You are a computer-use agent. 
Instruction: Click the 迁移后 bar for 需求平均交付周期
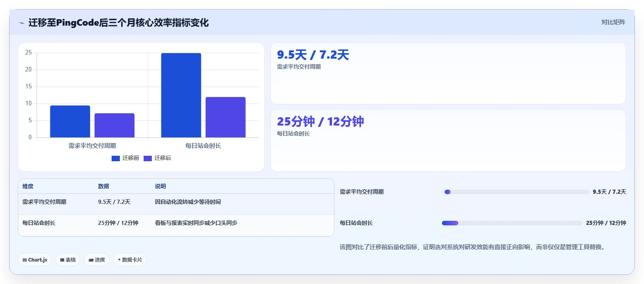[114, 126]
